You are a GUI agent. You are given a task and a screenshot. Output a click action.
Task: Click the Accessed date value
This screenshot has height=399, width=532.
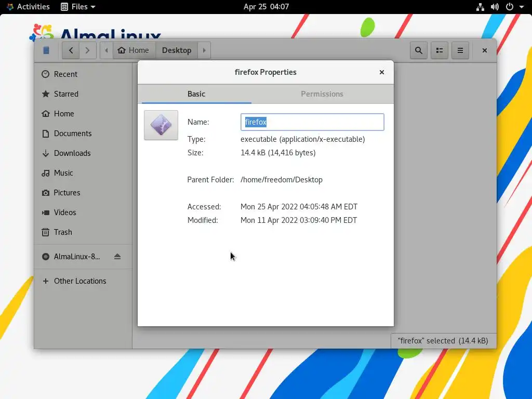299,207
